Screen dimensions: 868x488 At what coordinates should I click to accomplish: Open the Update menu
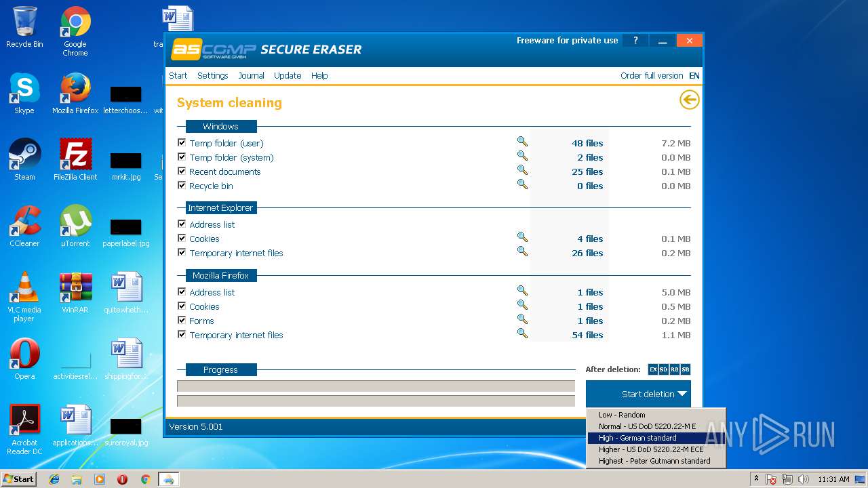pos(288,76)
